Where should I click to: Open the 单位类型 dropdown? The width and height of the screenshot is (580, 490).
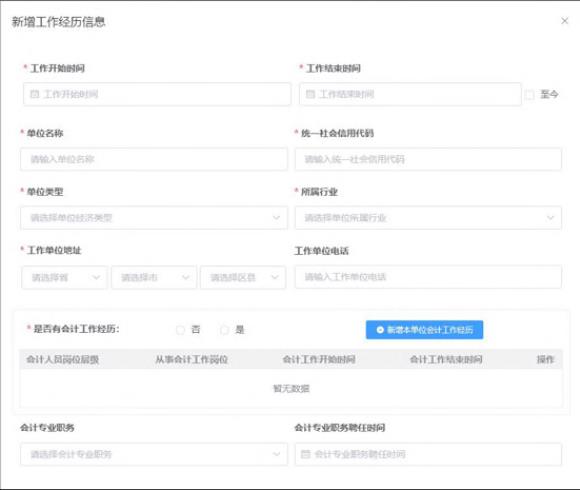[x=154, y=217]
